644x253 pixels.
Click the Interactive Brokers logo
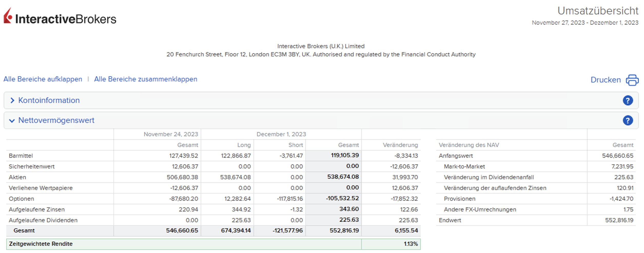point(60,17)
